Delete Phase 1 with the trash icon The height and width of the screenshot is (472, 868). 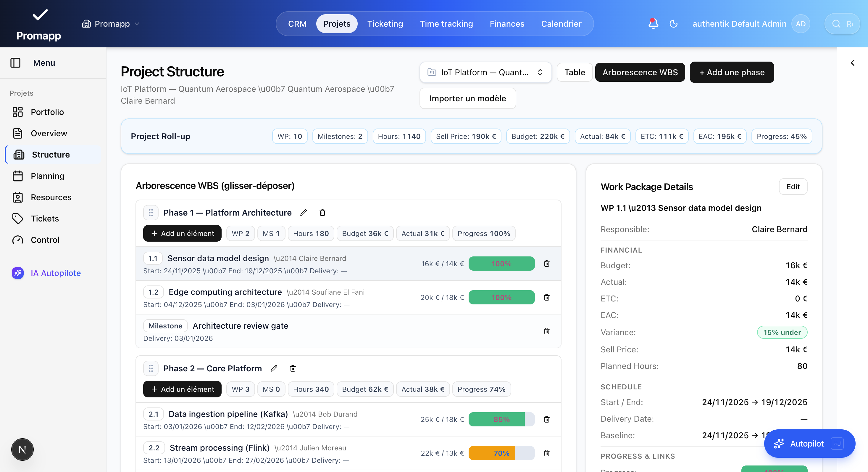[x=322, y=213]
